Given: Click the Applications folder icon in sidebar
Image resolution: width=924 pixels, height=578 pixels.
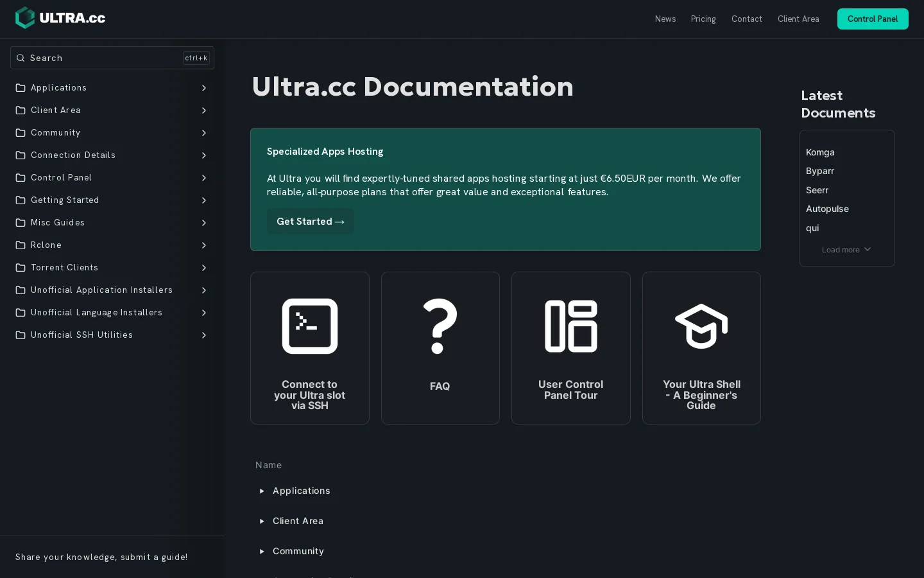Looking at the screenshot, I should coord(21,88).
